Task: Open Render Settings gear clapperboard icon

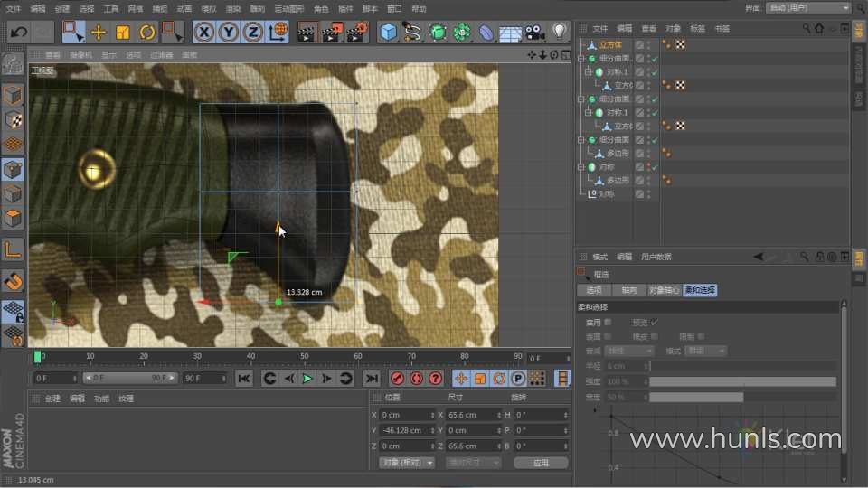Action: (x=358, y=33)
